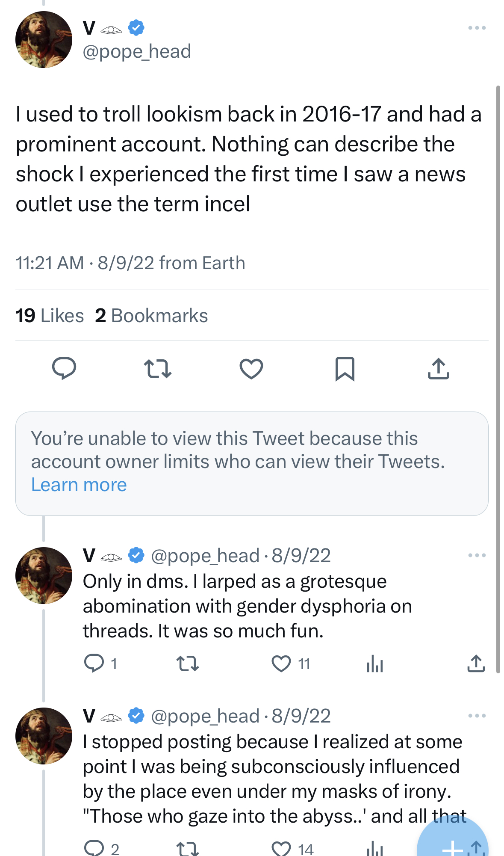The image size is (504, 856).
Task: Open reply icon on 'Only in dms' tweet
Action: pyautogui.click(x=94, y=663)
